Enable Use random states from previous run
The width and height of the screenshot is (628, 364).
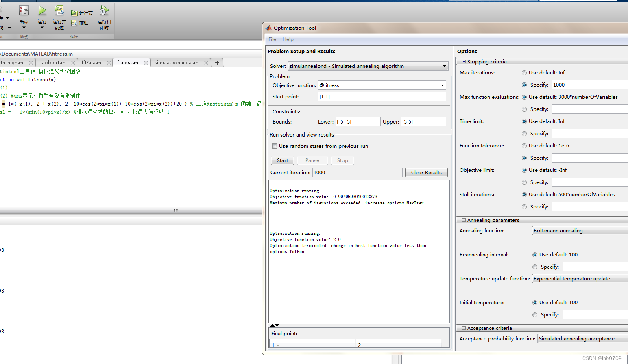(275, 146)
